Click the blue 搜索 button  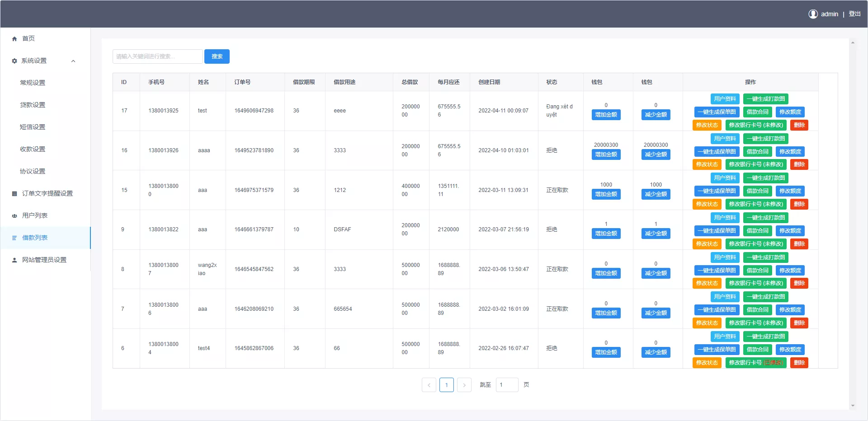217,56
